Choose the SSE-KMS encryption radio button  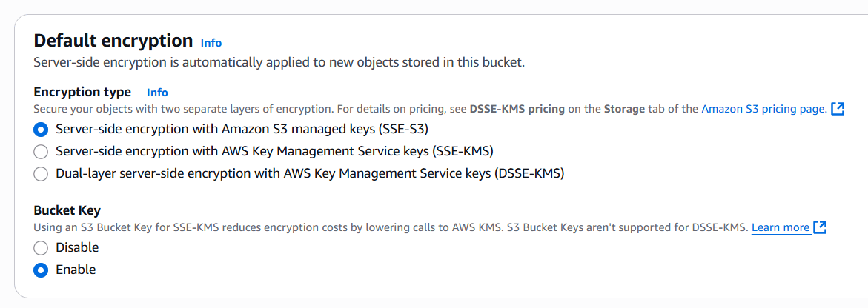pyautogui.click(x=41, y=152)
